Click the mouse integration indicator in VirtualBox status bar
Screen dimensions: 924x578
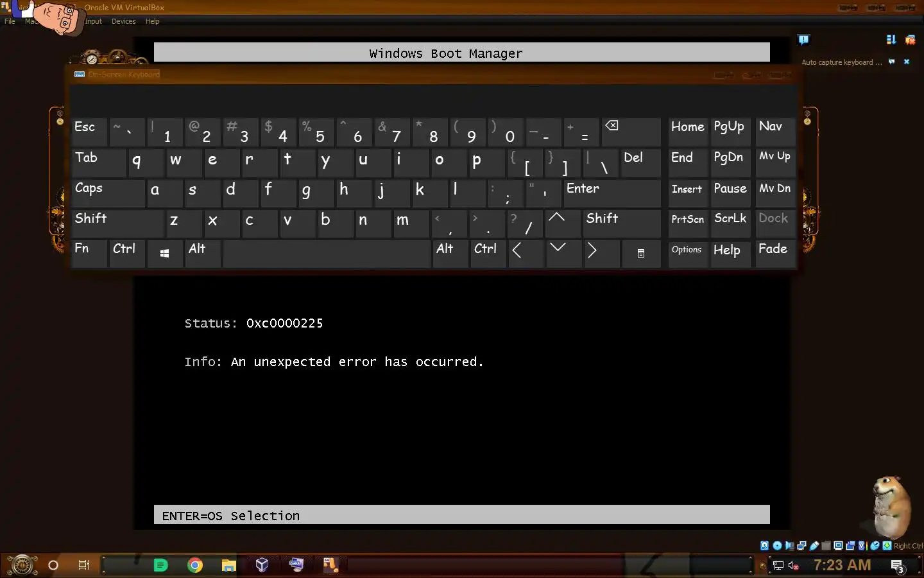click(875, 545)
